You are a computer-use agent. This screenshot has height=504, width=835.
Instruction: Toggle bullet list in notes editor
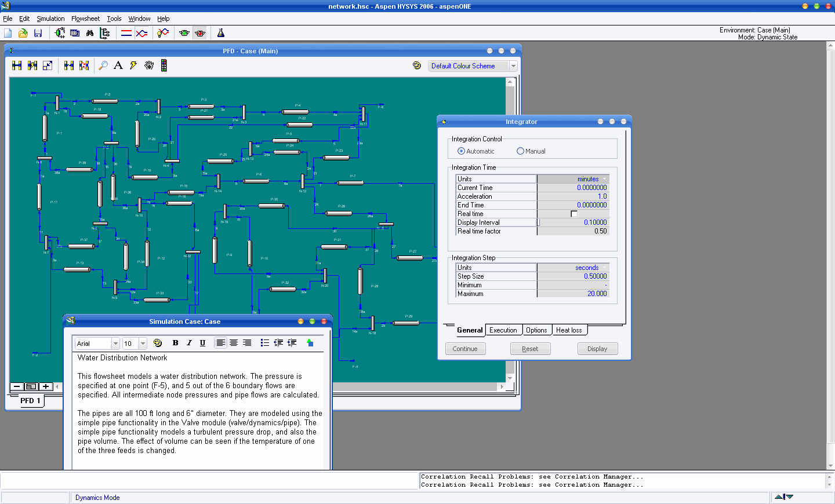pos(265,343)
